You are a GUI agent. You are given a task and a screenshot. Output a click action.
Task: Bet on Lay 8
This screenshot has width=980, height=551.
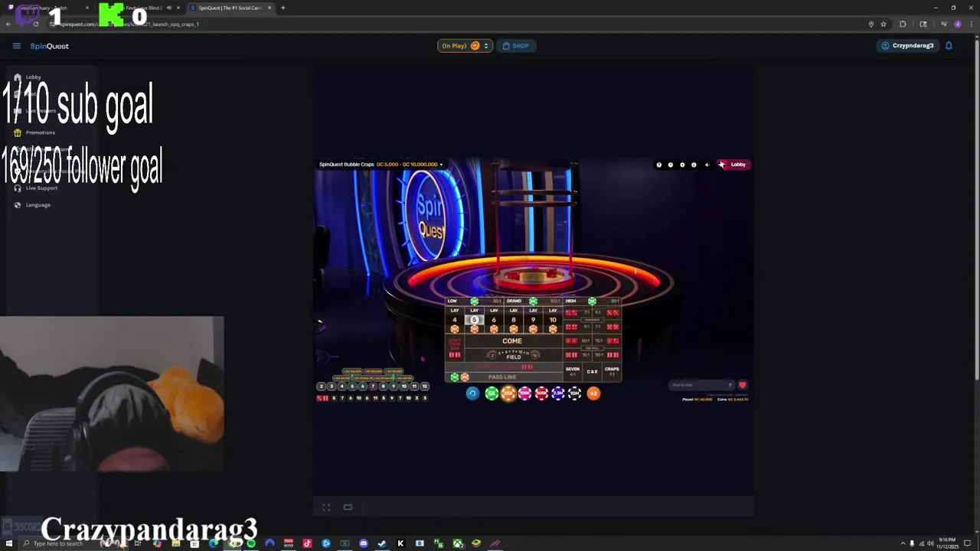(x=514, y=320)
